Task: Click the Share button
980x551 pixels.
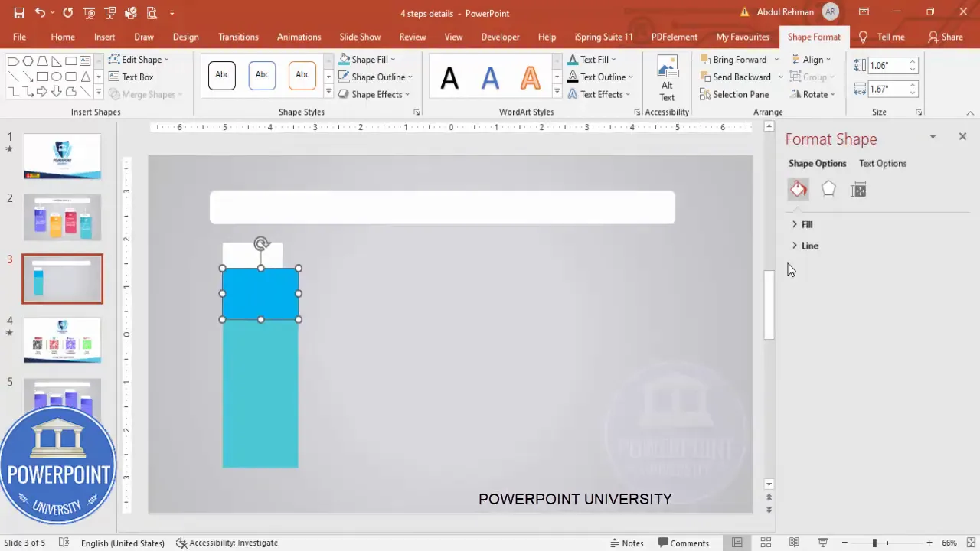Action: [945, 37]
